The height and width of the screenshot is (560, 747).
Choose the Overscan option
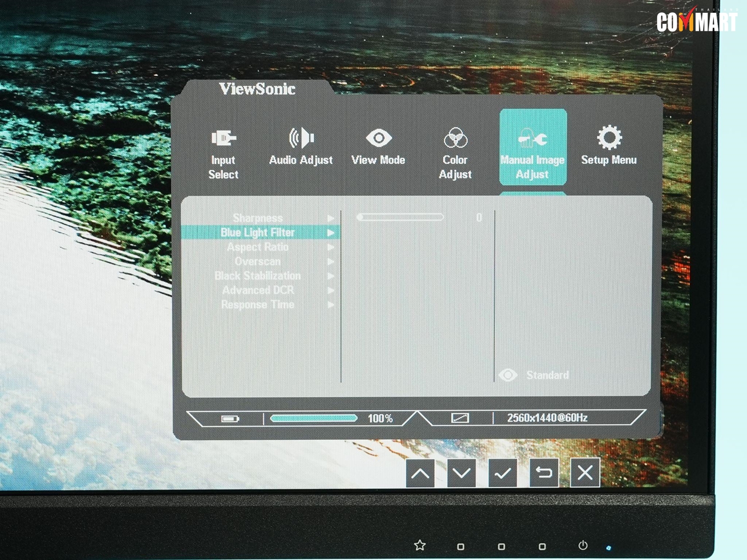(x=257, y=262)
